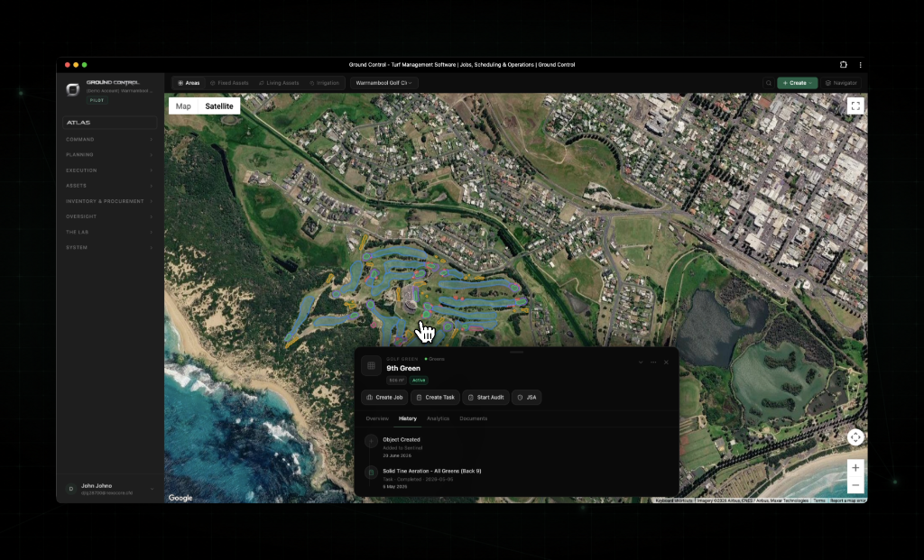Switch to Map view
Image resolution: width=924 pixels, height=560 pixels.
(183, 106)
